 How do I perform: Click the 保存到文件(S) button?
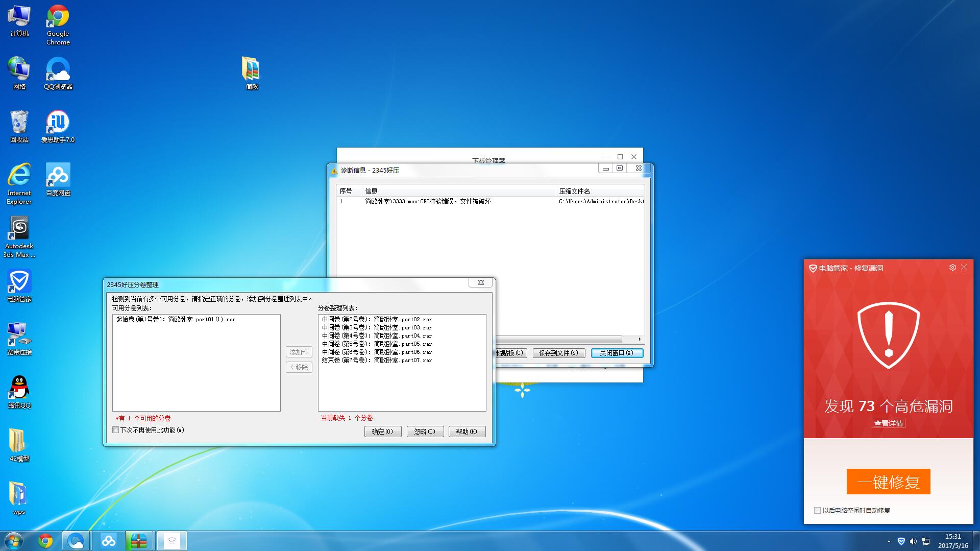click(559, 353)
